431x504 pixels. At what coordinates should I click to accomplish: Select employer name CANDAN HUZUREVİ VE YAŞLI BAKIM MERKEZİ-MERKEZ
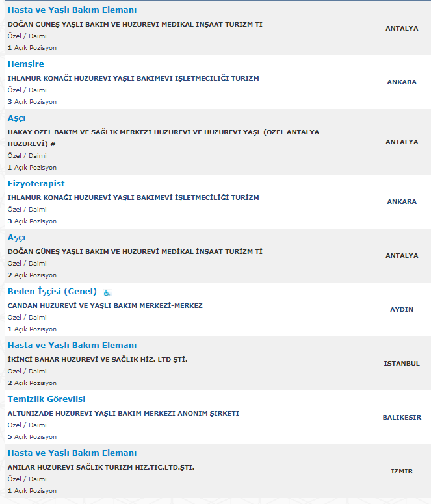pyautogui.click(x=105, y=306)
